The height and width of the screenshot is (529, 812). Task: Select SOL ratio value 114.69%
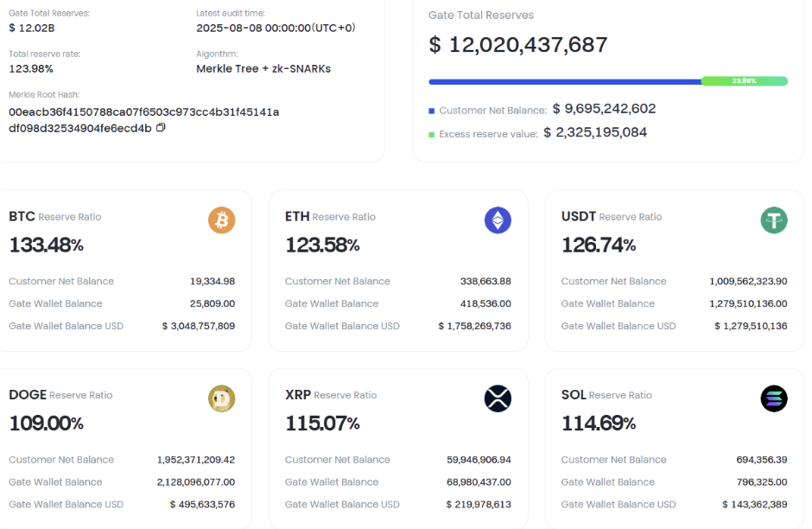[x=599, y=424]
